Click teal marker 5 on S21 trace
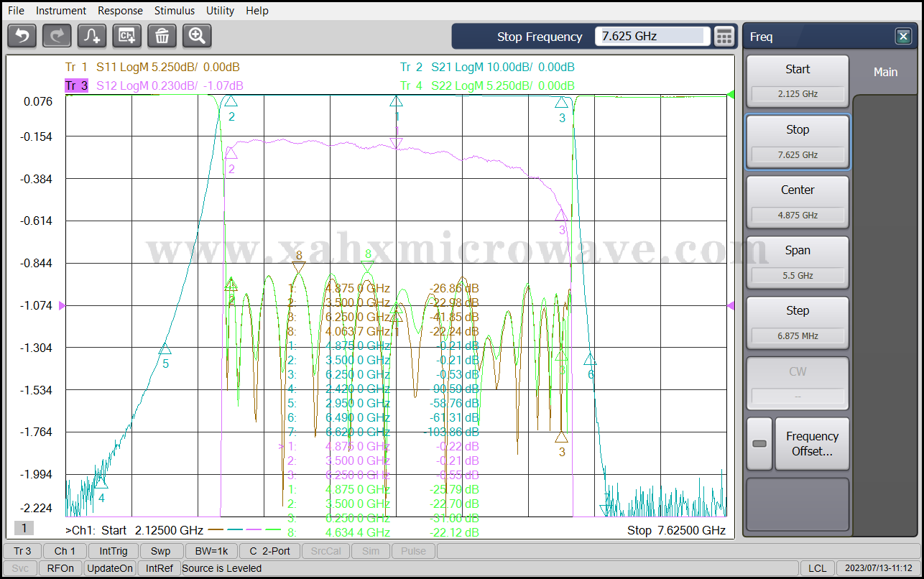Screen dimensions: 924x579 [165, 350]
